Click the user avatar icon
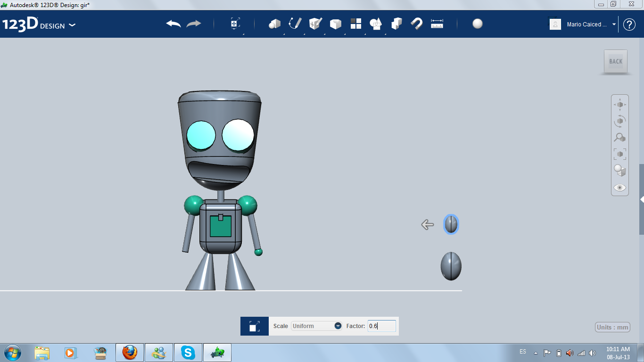This screenshot has width=644, height=362. pyautogui.click(x=555, y=24)
